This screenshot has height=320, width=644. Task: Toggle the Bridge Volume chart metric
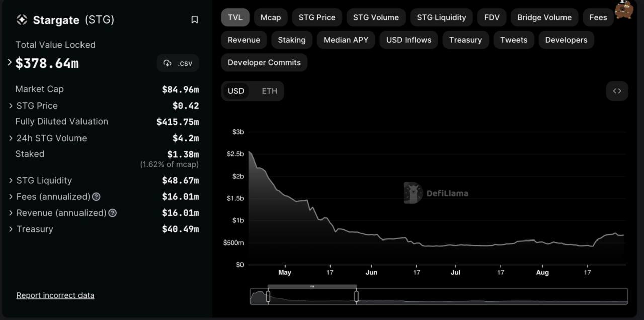coord(544,17)
